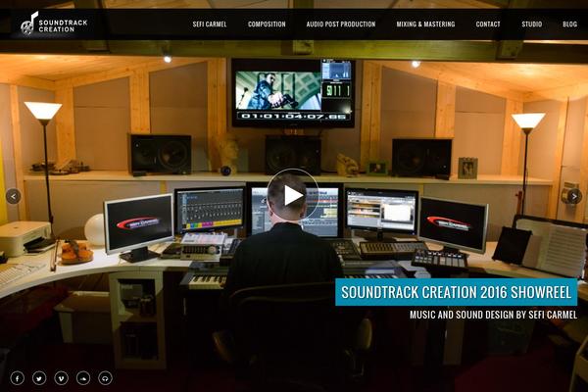Viewport: 588px width, 392px height.
Task: Open the Contact page
Action: [488, 24]
